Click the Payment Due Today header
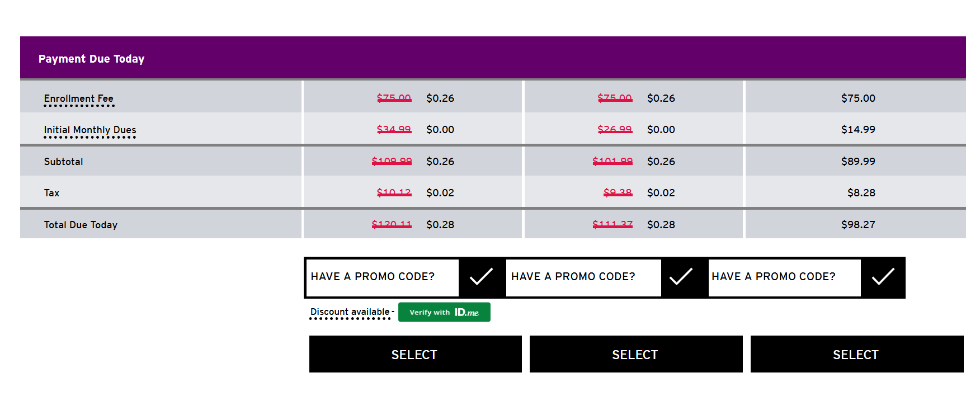This screenshot has width=980, height=415. coord(92,59)
